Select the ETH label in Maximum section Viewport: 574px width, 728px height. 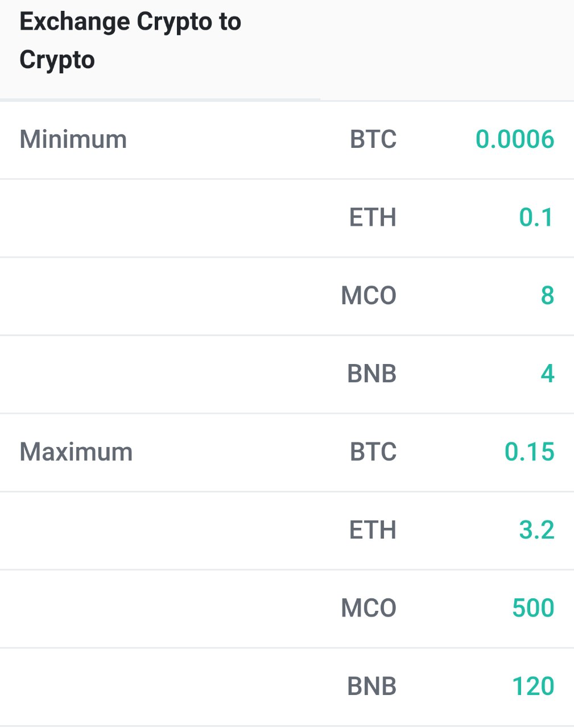click(373, 530)
